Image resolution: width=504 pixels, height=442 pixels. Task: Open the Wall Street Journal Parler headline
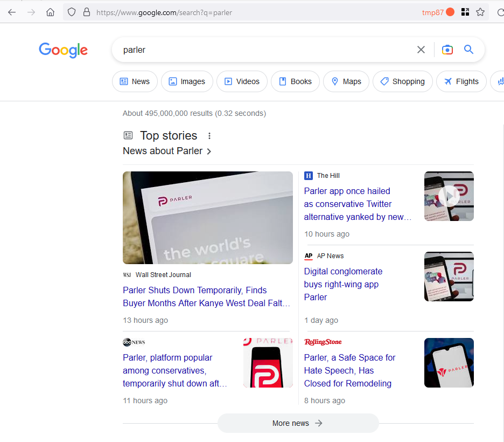(206, 296)
